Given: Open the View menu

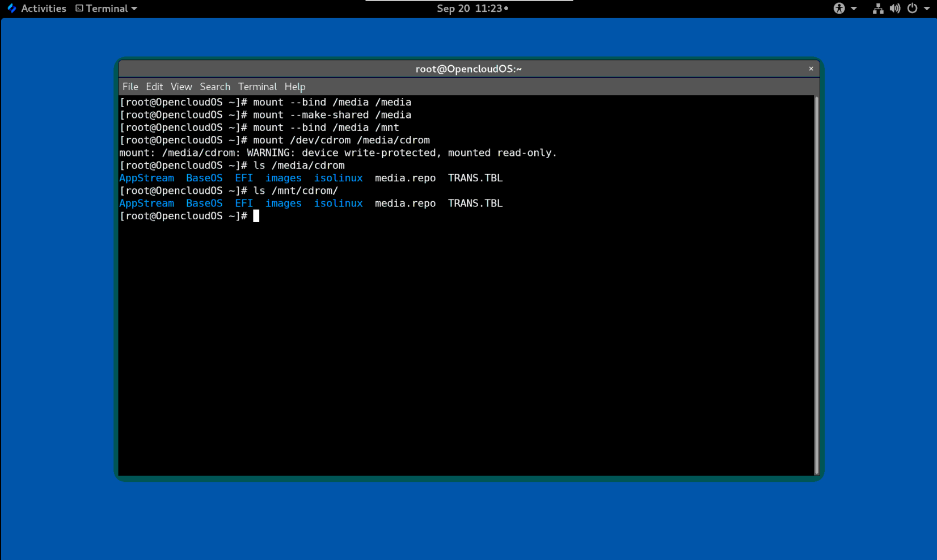Looking at the screenshot, I should click(182, 87).
